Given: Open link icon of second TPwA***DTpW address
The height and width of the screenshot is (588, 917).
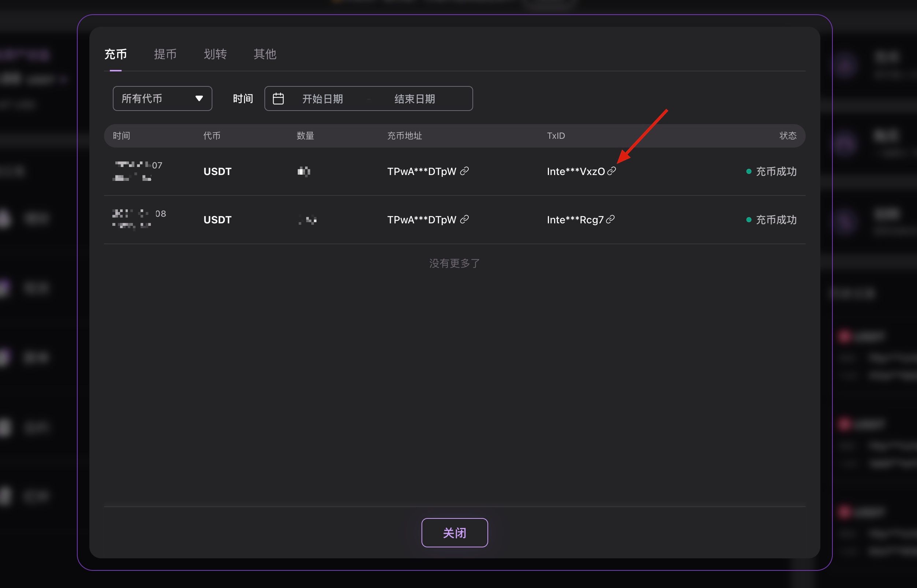Looking at the screenshot, I should (464, 219).
